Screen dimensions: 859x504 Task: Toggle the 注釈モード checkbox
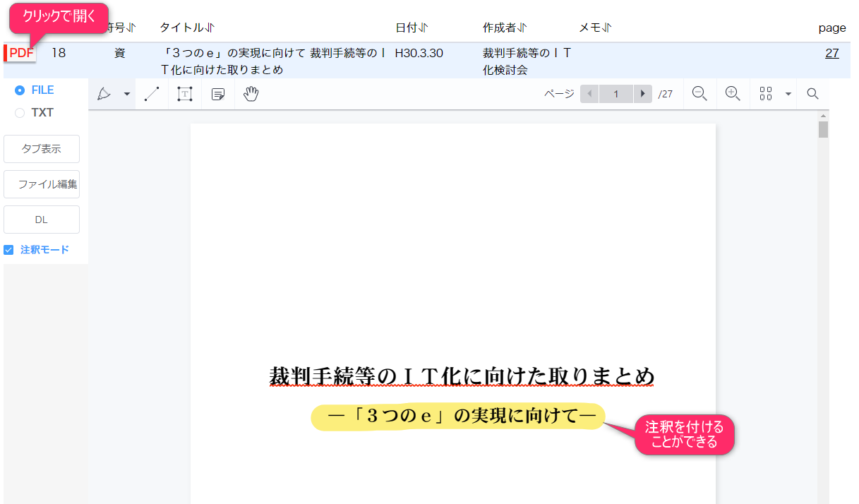pos(9,250)
